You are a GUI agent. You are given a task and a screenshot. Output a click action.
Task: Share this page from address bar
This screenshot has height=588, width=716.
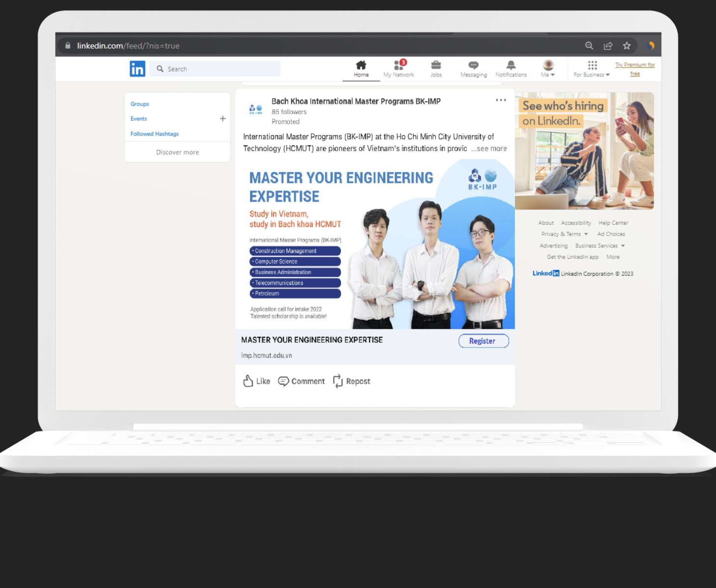[x=608, y=46]
